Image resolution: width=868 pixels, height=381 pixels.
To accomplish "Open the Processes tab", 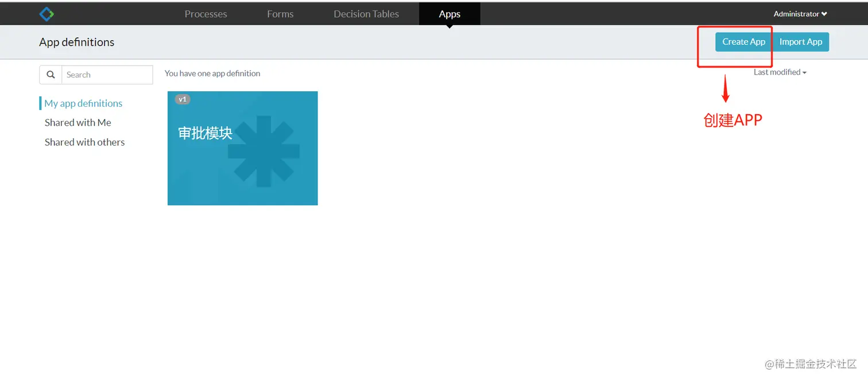I will tap(206, 14).
